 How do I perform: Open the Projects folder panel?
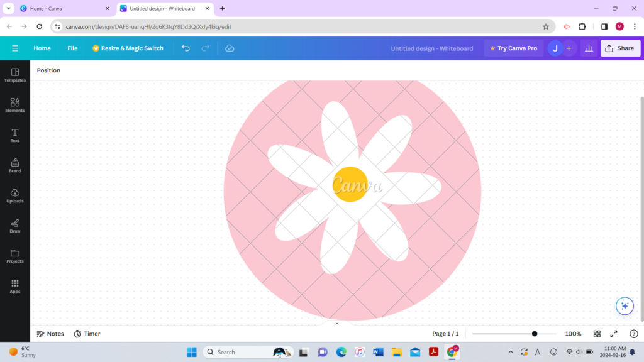pos(15,256)
